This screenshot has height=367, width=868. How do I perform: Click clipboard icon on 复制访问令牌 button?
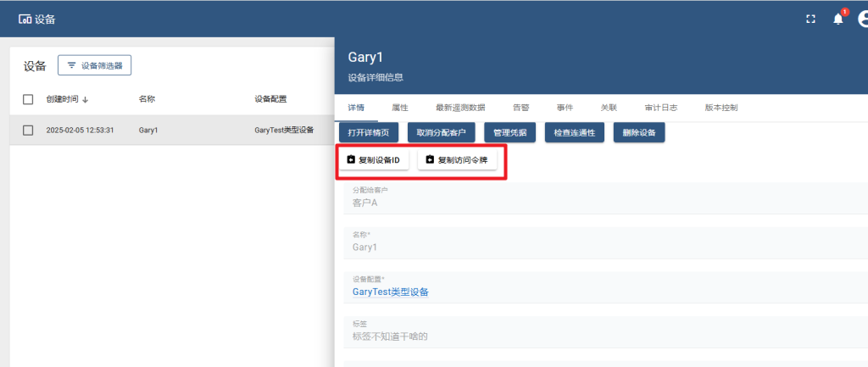pos(430,160)
